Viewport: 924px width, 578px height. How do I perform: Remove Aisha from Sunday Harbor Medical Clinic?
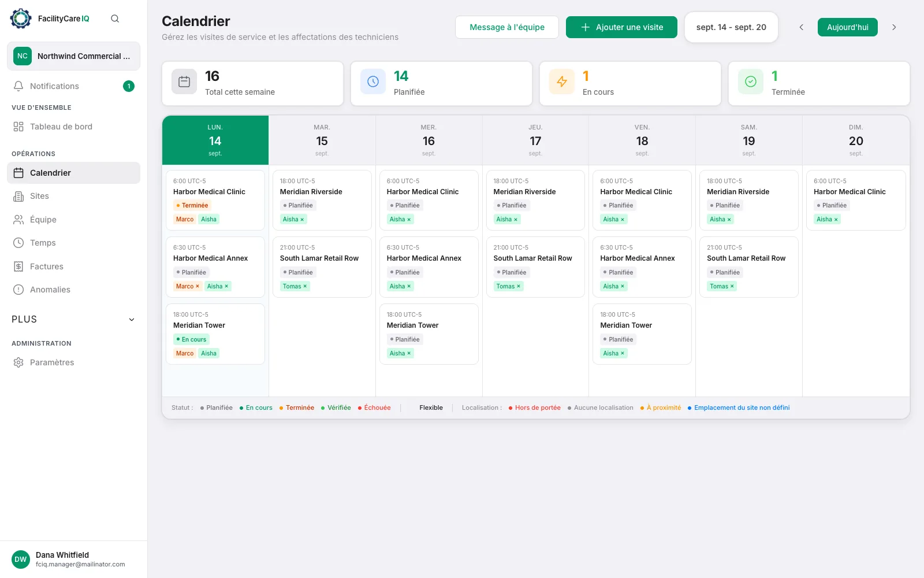coord(836,219)
